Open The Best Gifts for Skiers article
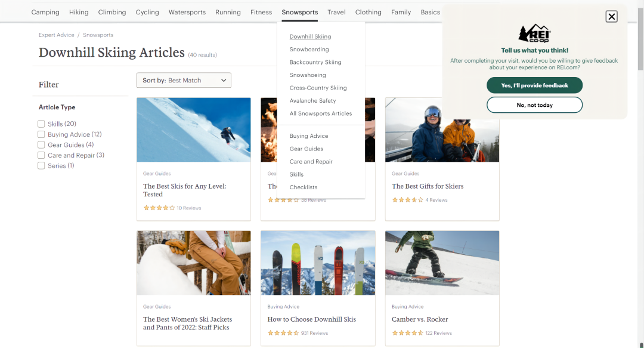This screenshot has width=644, height=348. point(428,186)
